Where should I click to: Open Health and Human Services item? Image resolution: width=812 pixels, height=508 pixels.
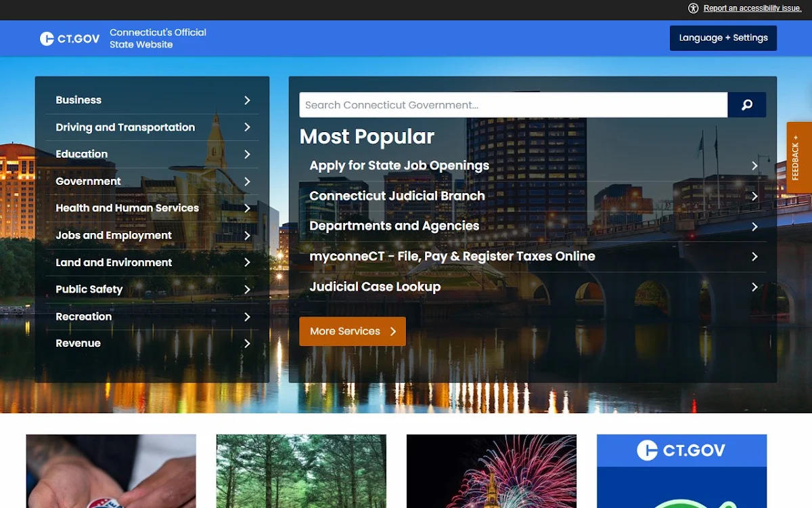[x=152, y=209]
